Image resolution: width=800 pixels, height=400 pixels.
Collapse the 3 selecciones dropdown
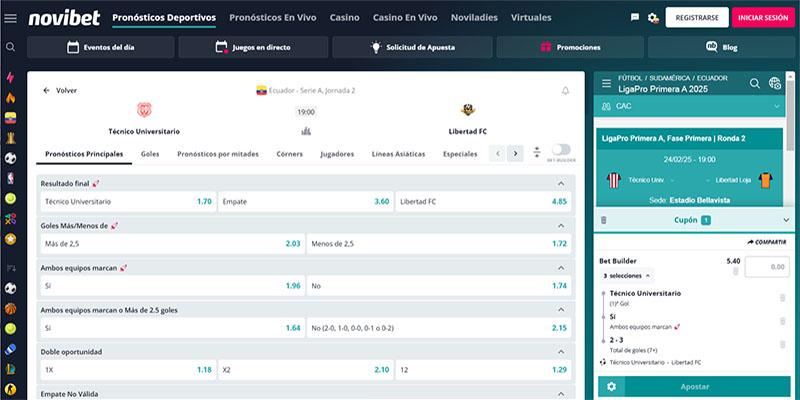click(626, 276)
